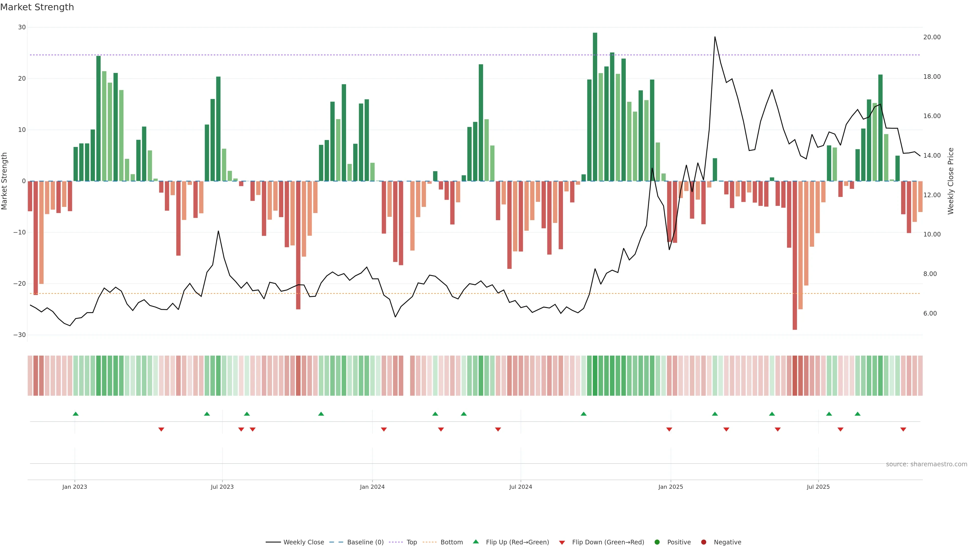The image size is (980, 551).
Task: Click the deepest red bar near -29
Action: click(x=795, y=255)
